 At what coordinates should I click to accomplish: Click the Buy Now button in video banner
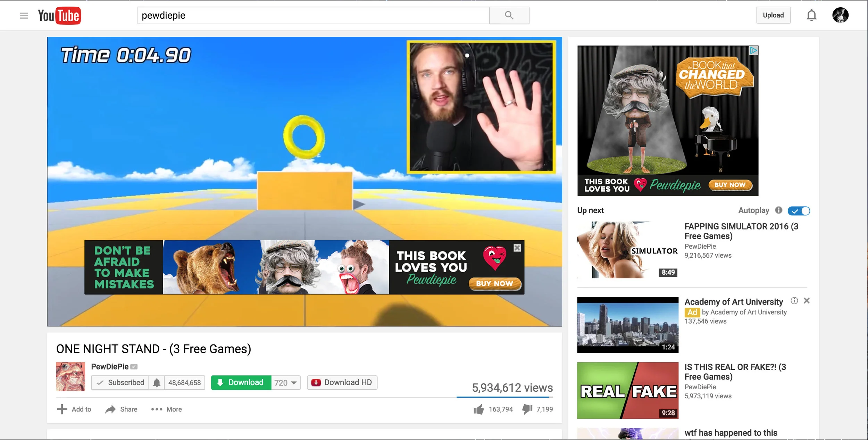(495, 283)
